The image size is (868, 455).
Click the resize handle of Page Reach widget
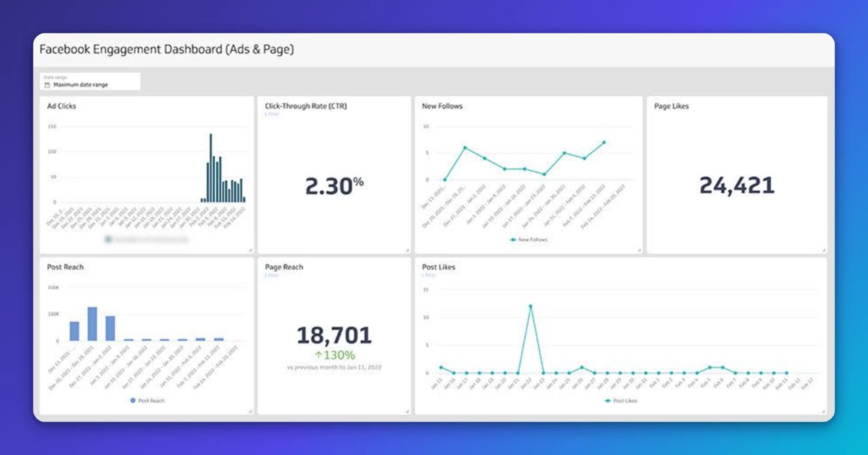pos(407,411)
